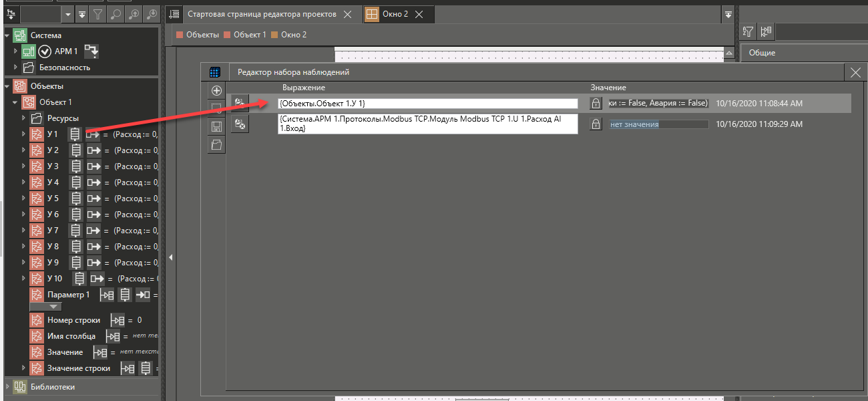Expand the Безопасность tree node
This screenshot has width=868, height=401.
(x=16, y=68)
